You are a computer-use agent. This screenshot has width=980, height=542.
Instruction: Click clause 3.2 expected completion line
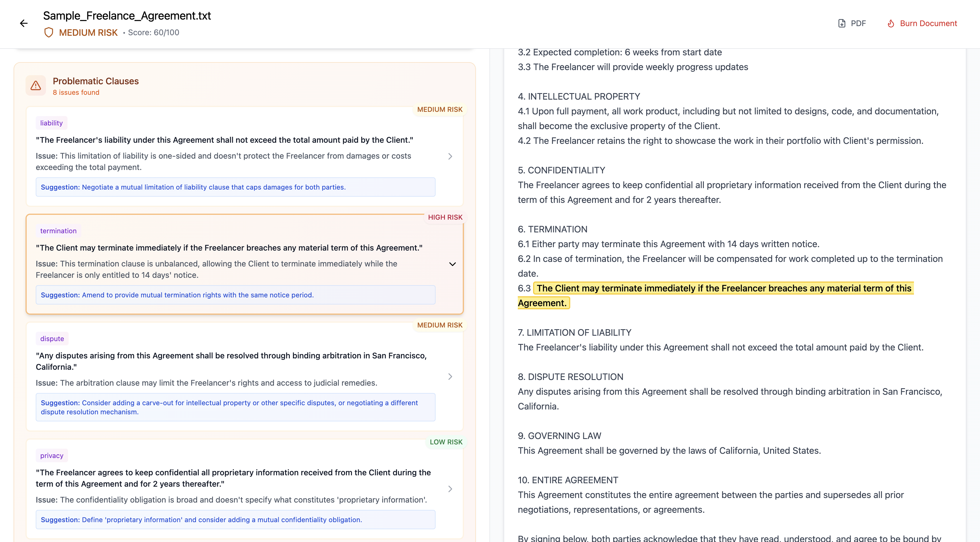click(620, 52)
